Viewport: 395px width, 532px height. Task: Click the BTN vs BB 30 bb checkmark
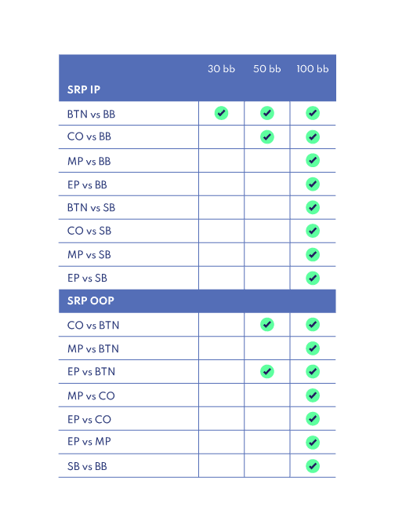[x=221, y=113]
